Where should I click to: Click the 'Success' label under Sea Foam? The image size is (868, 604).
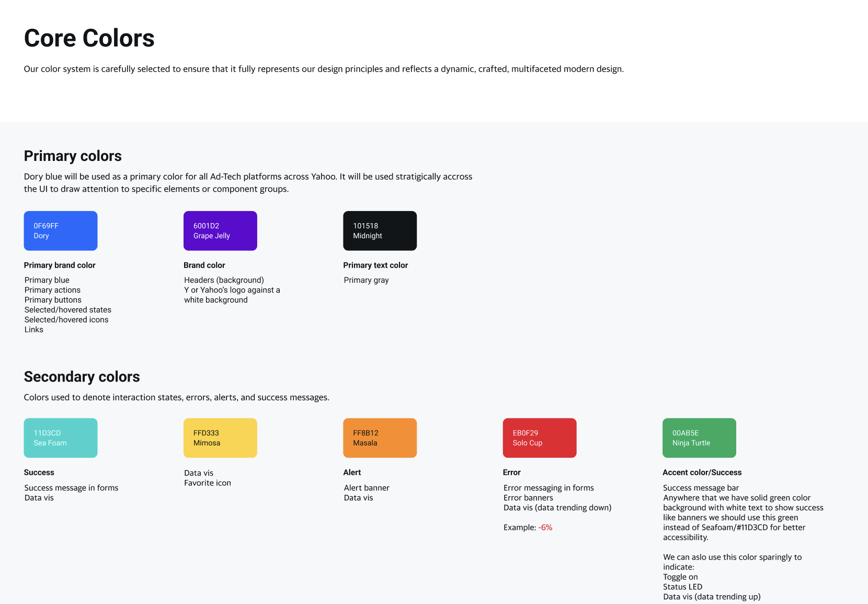tap(39, 472)
